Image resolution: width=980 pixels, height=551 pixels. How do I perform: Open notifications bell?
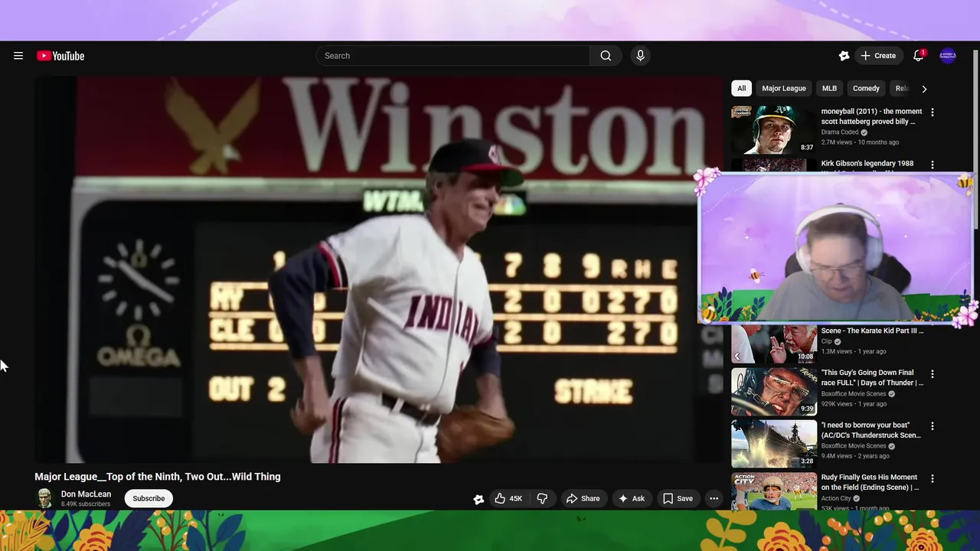click(x=918, y=56)
